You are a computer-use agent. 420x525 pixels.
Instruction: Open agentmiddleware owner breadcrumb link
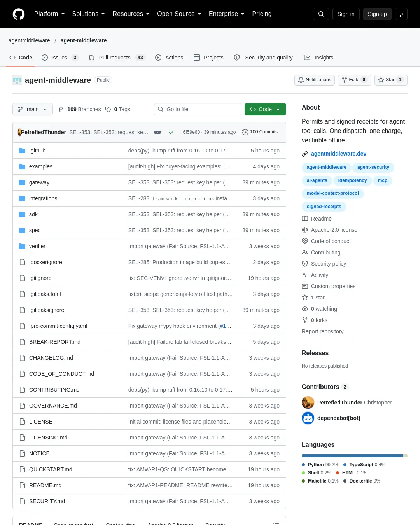click(x=29, y=40)
